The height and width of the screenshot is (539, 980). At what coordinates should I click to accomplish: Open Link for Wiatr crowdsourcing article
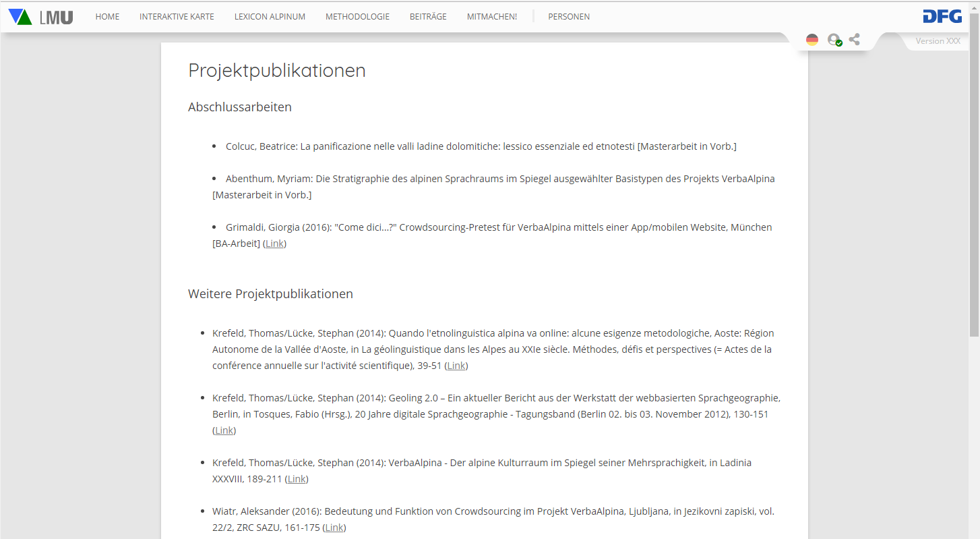click(334, 528)
